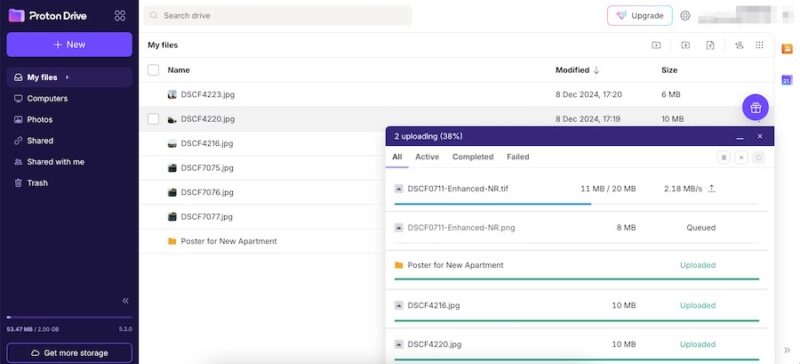Click the create new folder toolbar icon
800x364 pixels.
coord(656,45)
